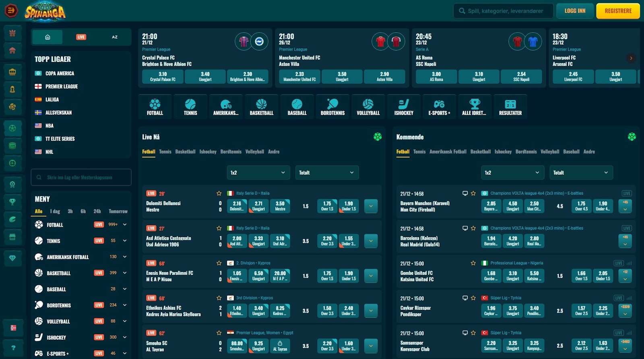644x359 pixels.
Task: Expand +45 markets for Bayern Munchen (Karavel)
Action: pos(625,206)
